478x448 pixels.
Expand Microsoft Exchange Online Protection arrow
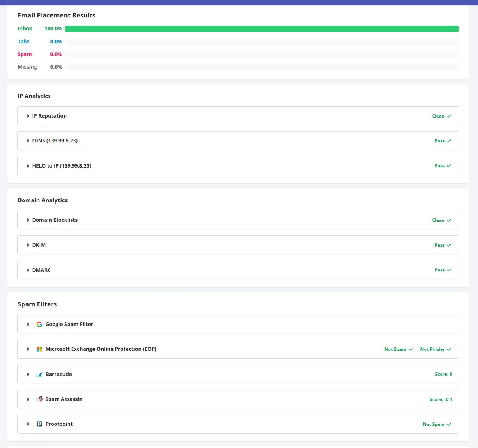[28, 349]
